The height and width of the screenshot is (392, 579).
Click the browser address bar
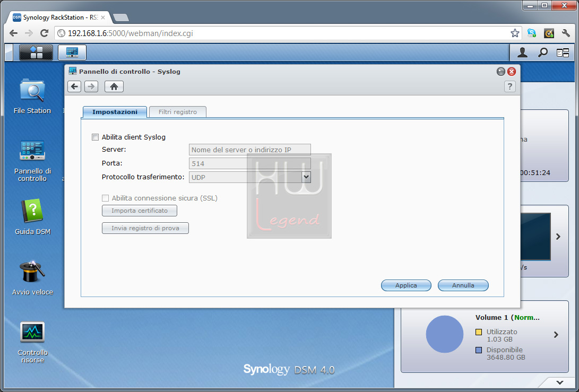pyautogui.click(x=288, y=33)
